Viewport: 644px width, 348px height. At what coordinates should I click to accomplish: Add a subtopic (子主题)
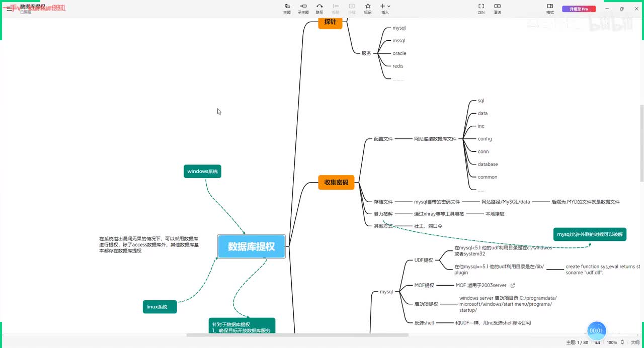tap(303, 9)
